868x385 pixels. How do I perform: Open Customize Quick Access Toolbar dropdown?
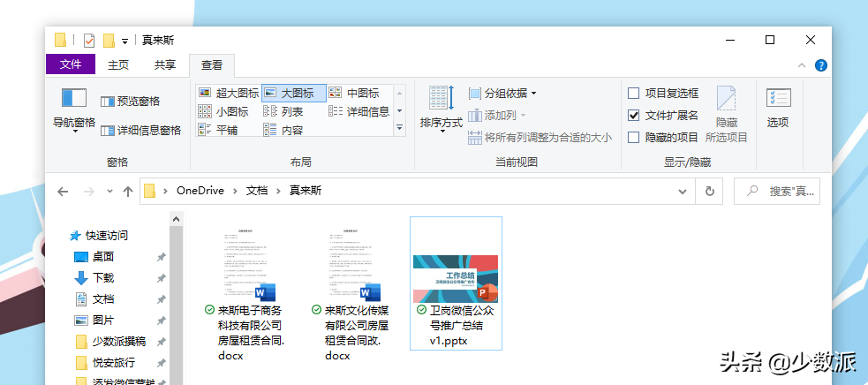click(x=125, y=42)
